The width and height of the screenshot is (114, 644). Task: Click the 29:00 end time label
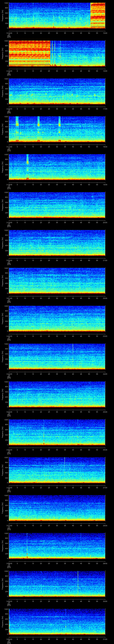click(x=105, y=564)
